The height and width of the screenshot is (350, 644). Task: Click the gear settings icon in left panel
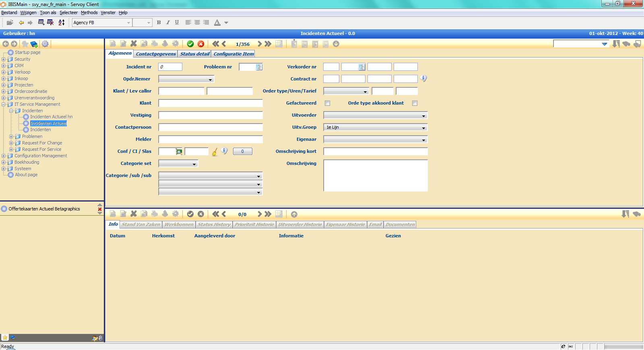coord(45,44)
